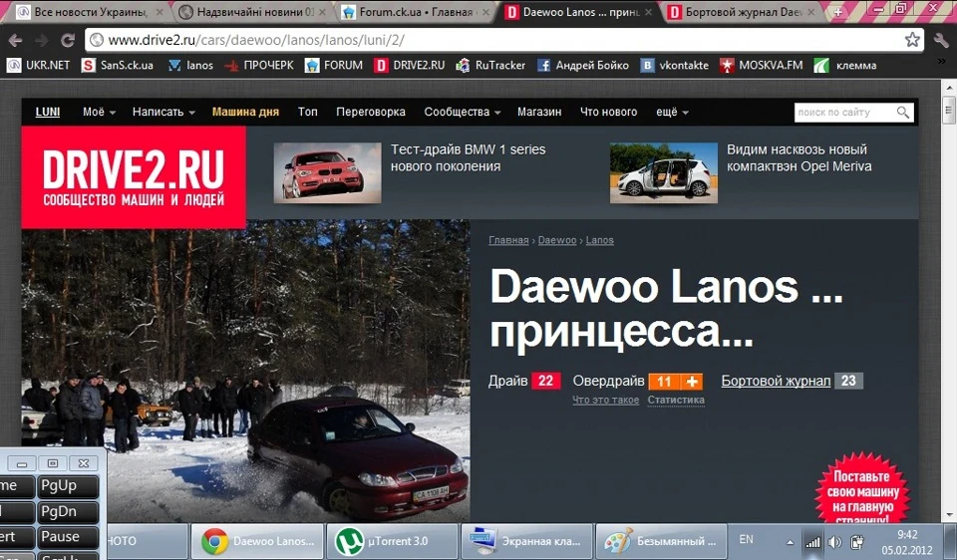
Task: Reload the page with refresh icon
Action: (x=68, y=40)
